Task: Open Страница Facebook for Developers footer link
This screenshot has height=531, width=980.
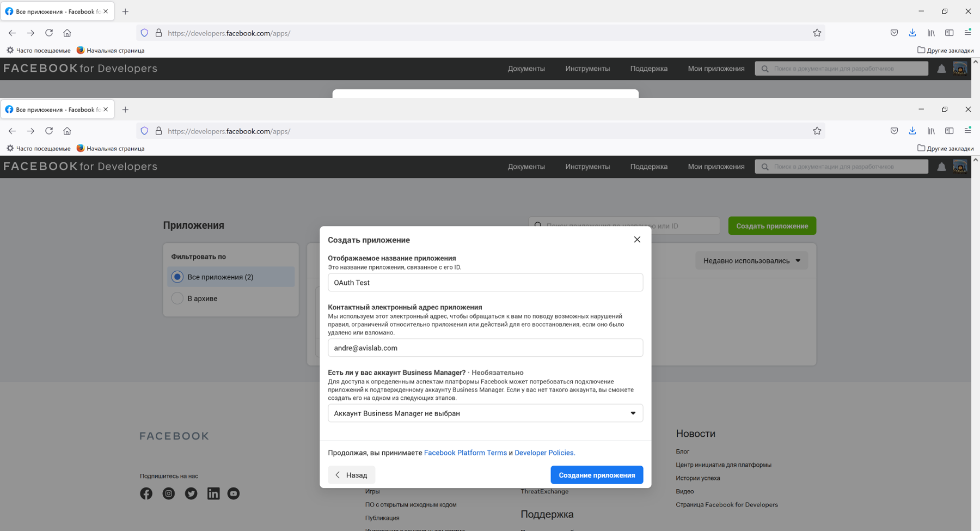Action: [x=726, y=505]
